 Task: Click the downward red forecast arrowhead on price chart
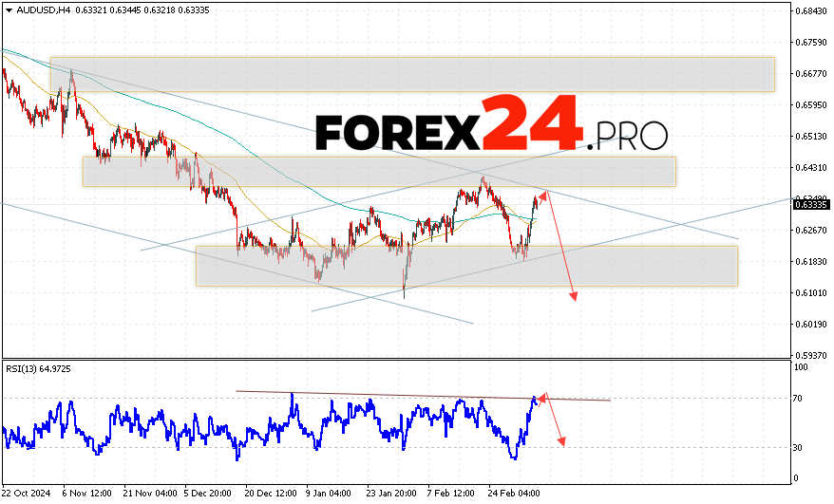574,297
